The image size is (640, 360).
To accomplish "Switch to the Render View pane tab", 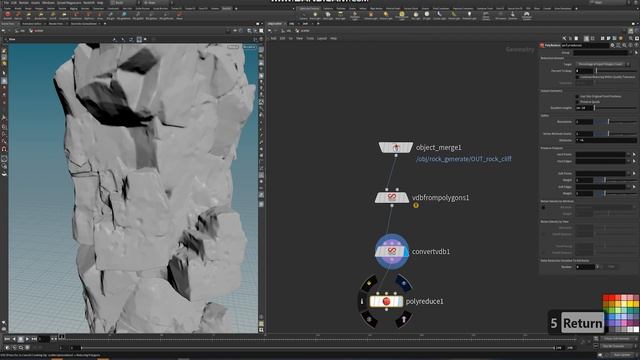I will tap(56, 24).
